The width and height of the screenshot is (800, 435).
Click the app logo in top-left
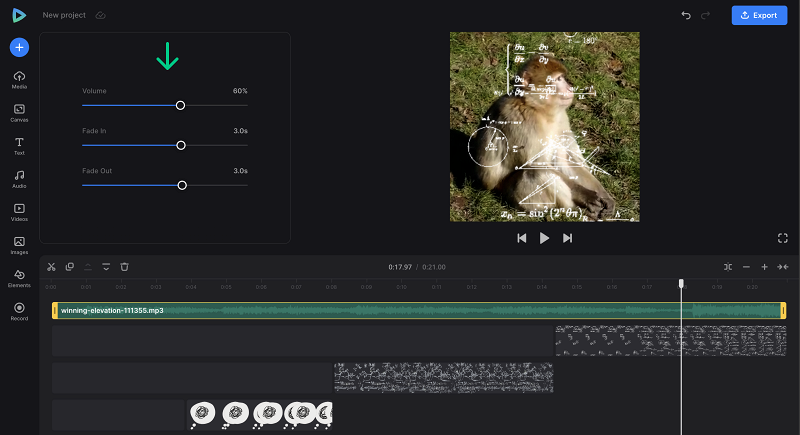pyautogui.click(x=19, y=15)
